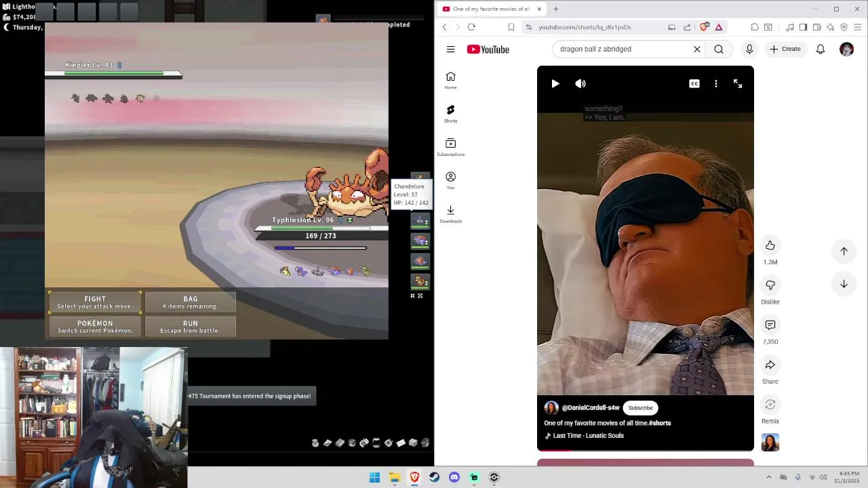This screenshot has height=488, width=868.
Task: Open Brave VPN shield icon
Action: coord(844,27)
